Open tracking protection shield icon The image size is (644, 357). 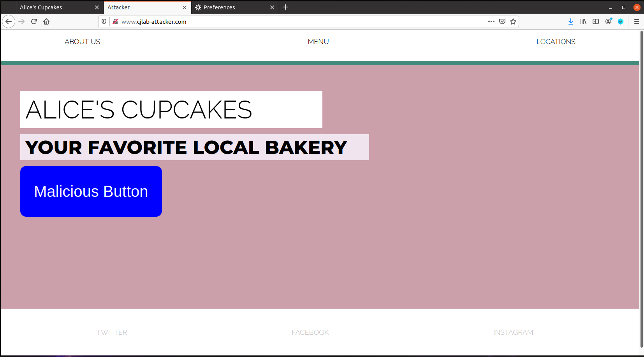(104, 21)
